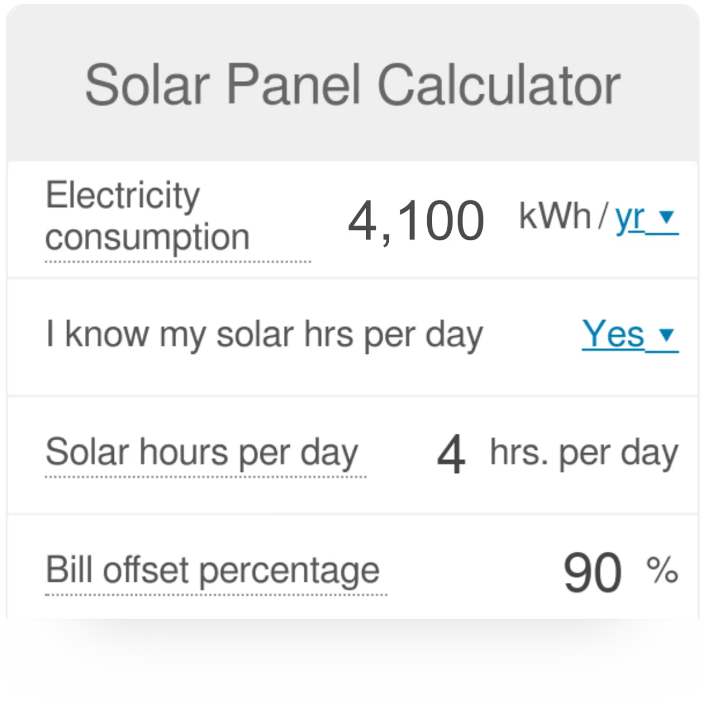Viewport: 708px width, 728px height.
Task: Focus the solar hours value 4
Action: [x=451, y=454]
